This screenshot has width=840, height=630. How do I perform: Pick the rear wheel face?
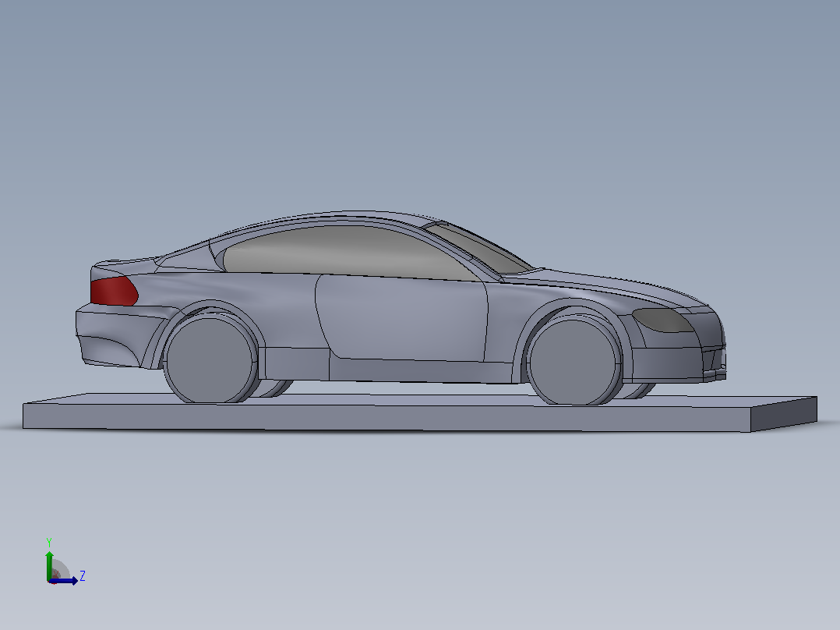point(210,359)
